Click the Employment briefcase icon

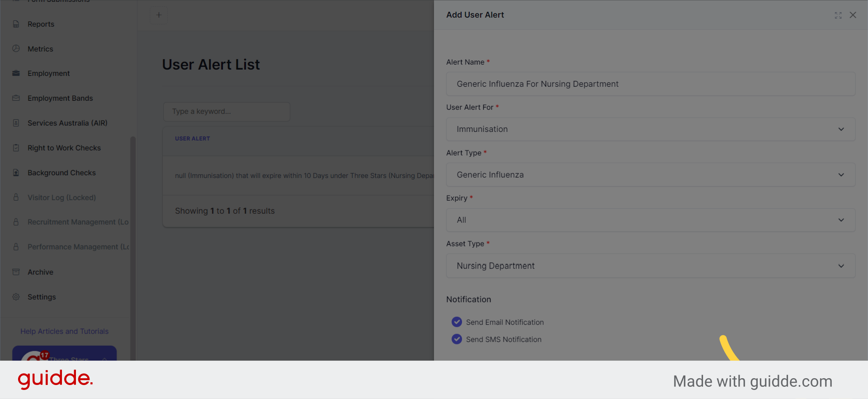click(16, 73)
